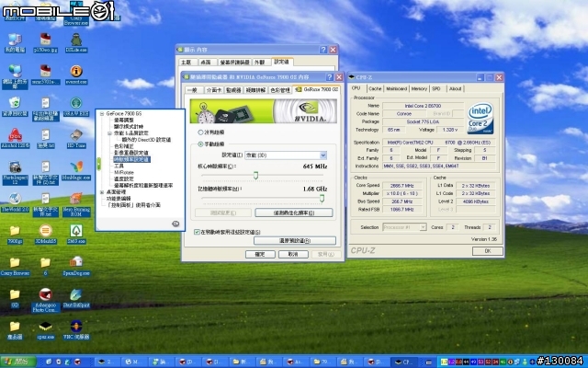Open the VNC server (VNC 伺服器) desktop icon
Screen dimensions: 588x368
76,330
